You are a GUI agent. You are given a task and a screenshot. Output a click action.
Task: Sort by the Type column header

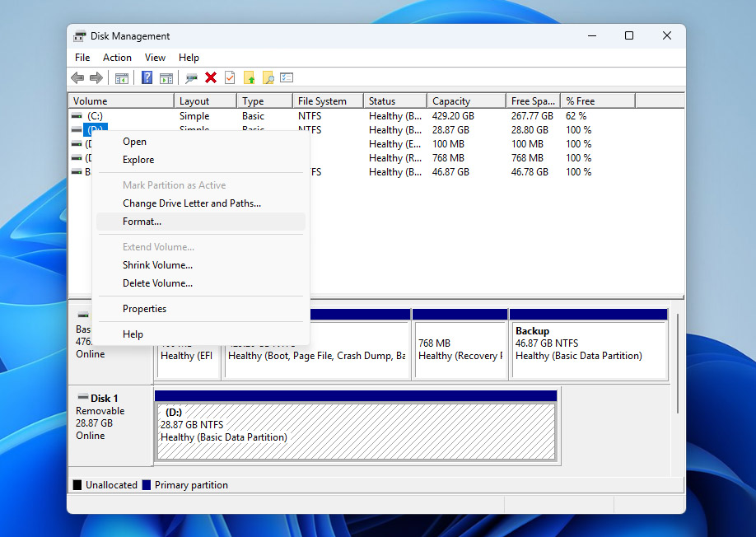point(264,101)
